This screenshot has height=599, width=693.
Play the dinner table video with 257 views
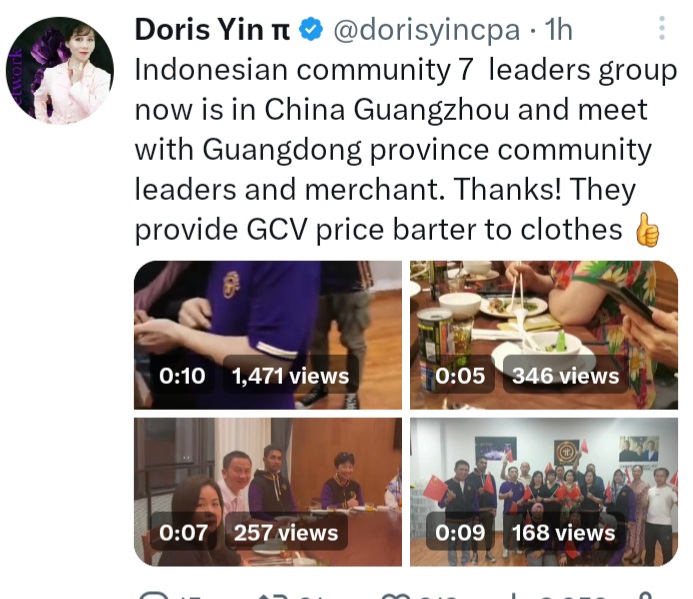(268, 492)
